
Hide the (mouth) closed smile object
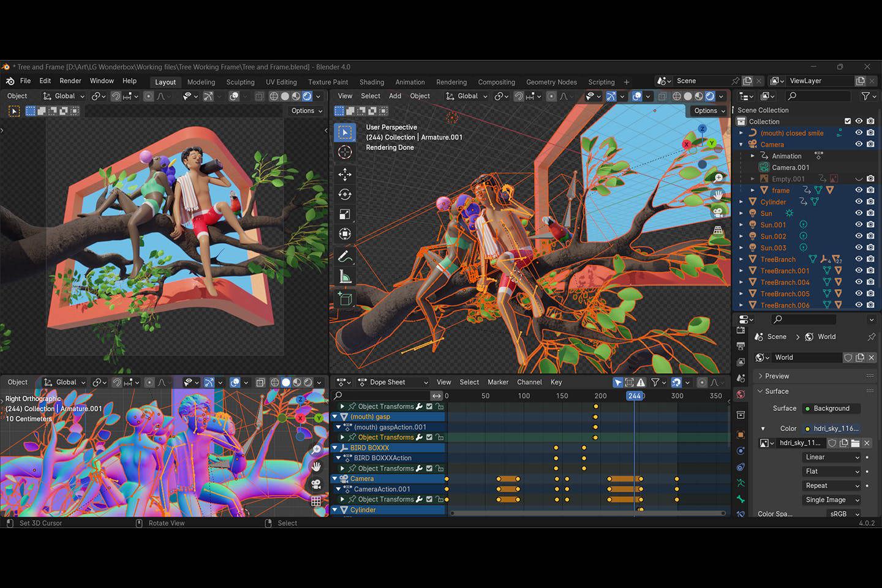pyautogui.click(x=859, y=133)
